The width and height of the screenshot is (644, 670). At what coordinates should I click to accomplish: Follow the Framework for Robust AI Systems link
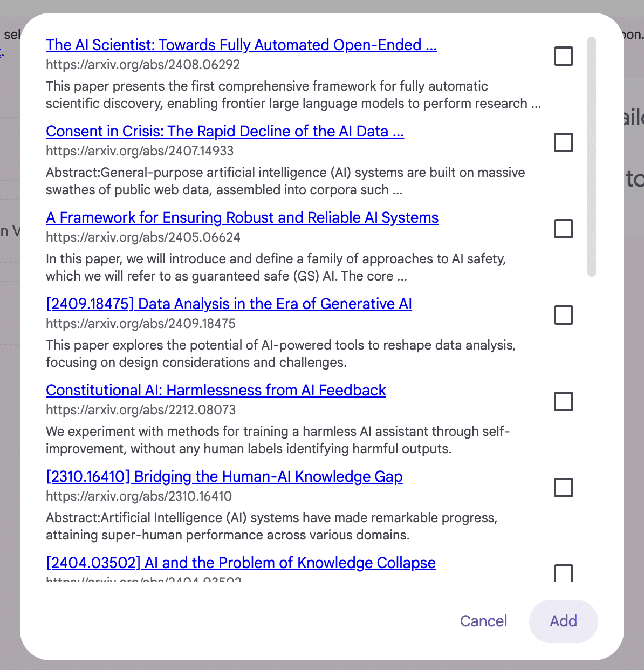point(242,217)
